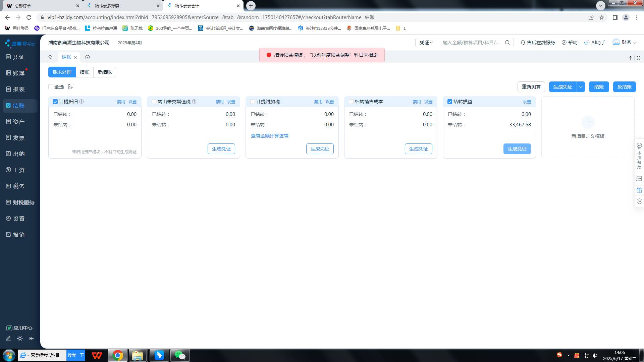Click the browser reload icon
Screen dimensions: 644x362
pyautogui.click(x=29, y=17)
